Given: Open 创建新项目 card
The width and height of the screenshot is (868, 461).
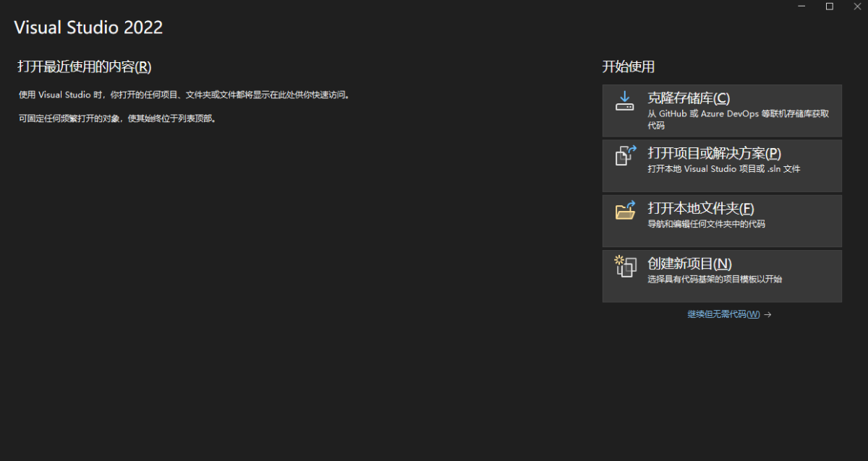Looking at the screenshot, I should point(721,275).
